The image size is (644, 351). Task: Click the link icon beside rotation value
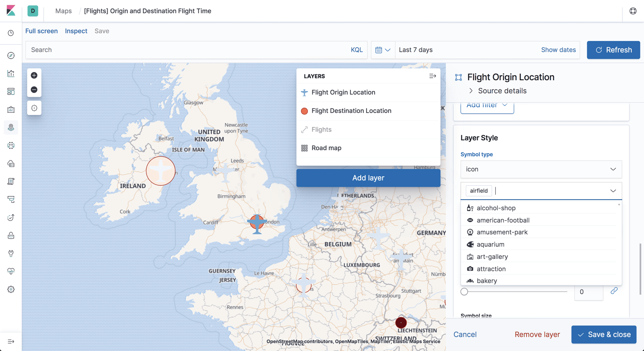tap(614, 291)
